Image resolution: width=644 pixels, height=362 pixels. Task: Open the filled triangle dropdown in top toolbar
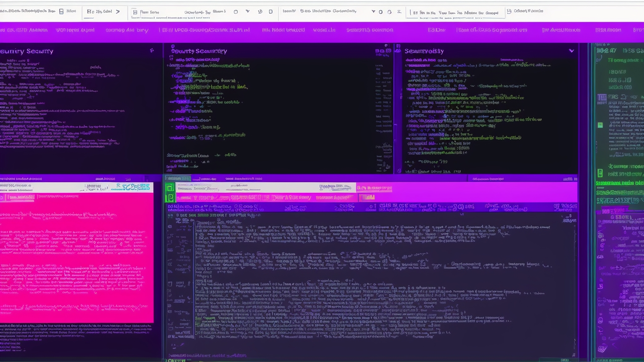[373, 12]
